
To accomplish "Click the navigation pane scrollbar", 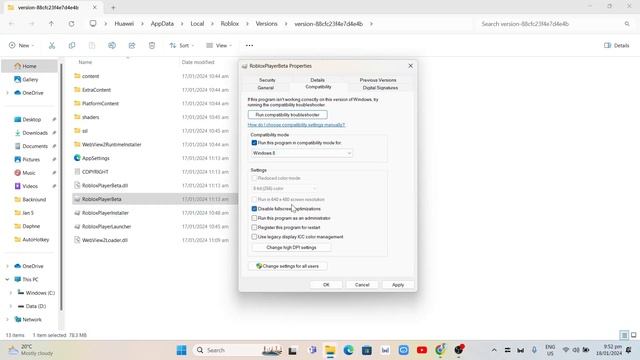I will (x=61, y=186).
